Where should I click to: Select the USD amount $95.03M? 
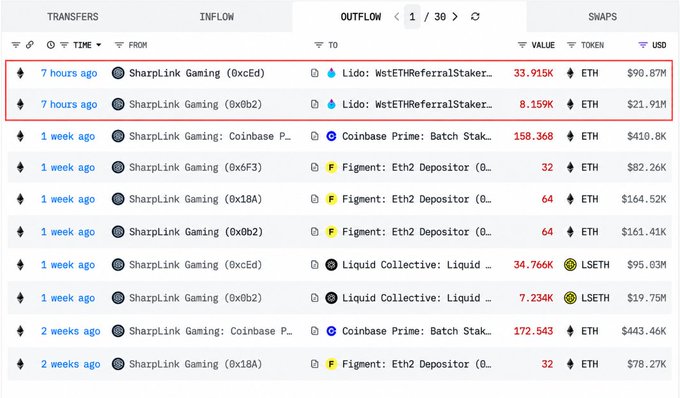click(x=647, y=264)
